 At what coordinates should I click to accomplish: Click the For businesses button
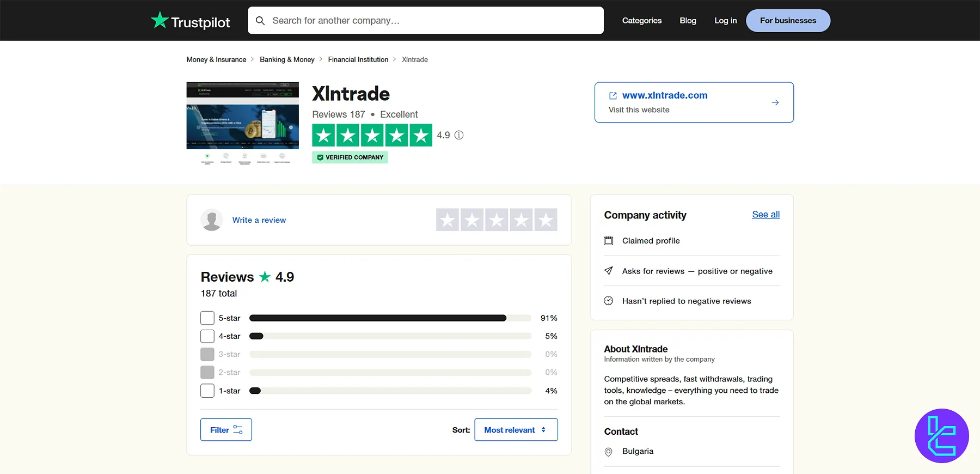click(788, 21)
